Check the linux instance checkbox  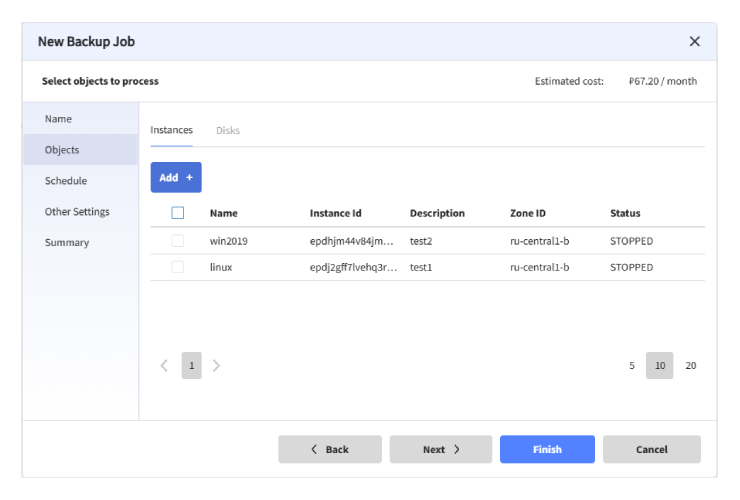pos(178,267)
